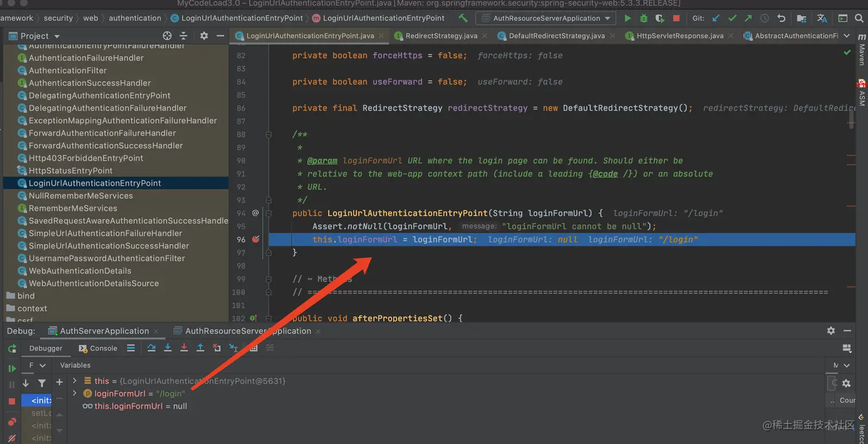868x444 pixels.
Task: Open Debug panel settings gear
Action: click(x=831, y=331)
